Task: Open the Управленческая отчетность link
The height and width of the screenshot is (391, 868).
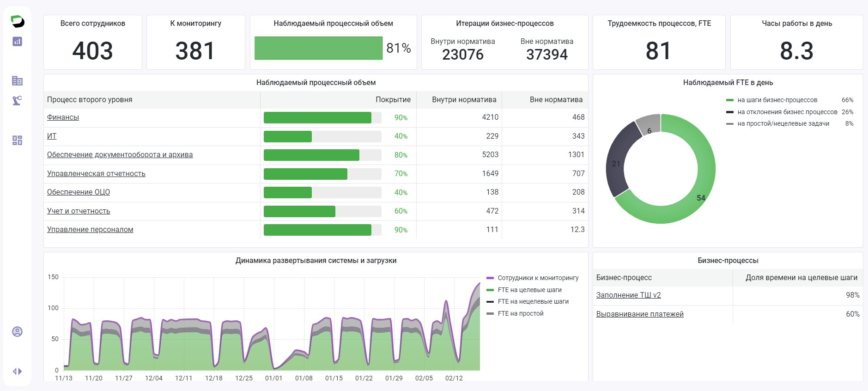Action: 96,173
